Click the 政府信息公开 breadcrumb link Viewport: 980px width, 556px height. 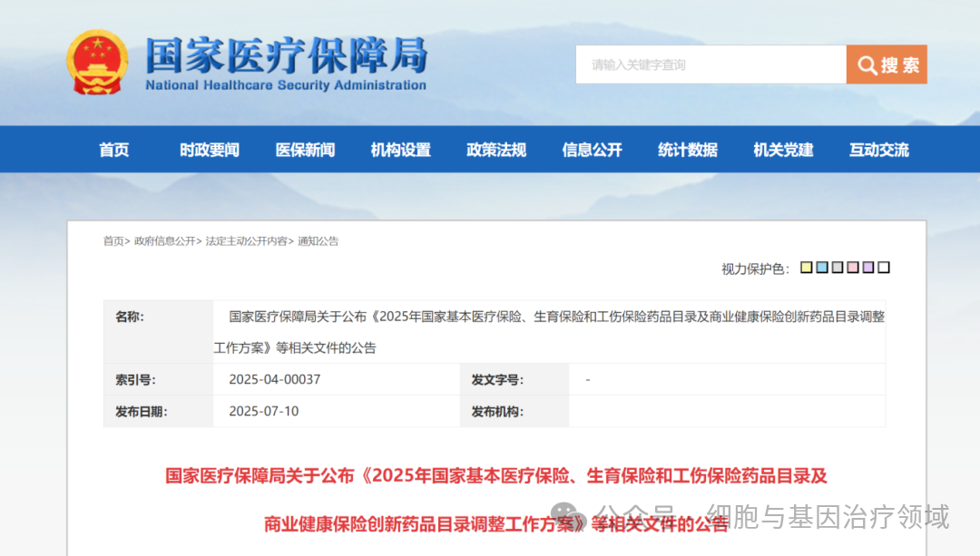164,241
